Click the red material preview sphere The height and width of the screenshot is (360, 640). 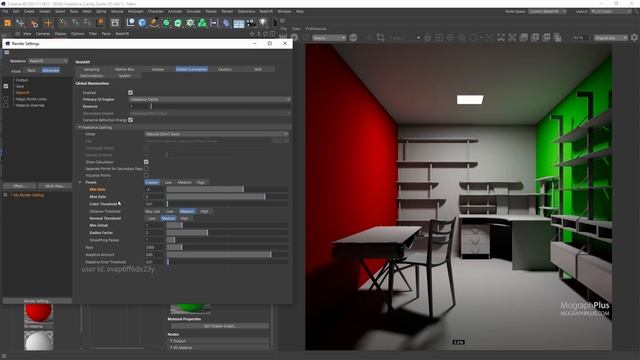39,313
